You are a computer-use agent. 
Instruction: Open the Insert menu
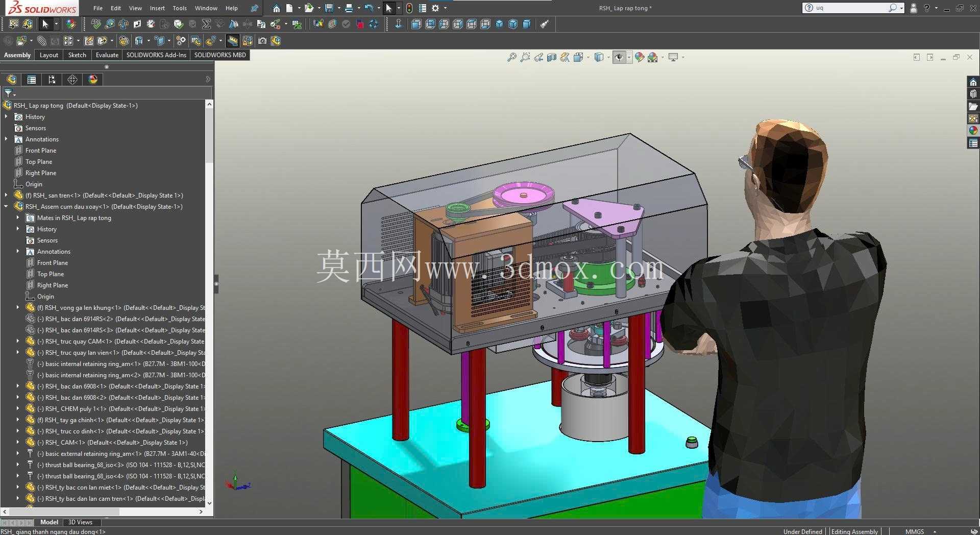click(157, 8)
